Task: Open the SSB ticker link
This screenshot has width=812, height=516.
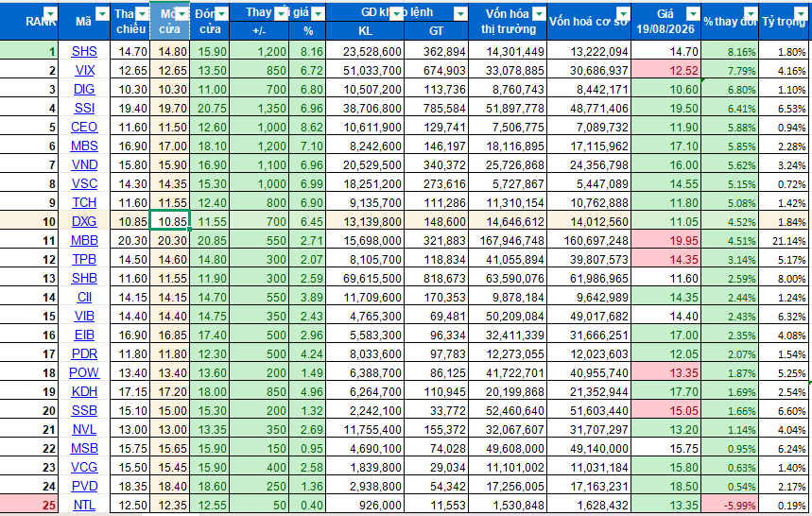Action: (x=84, y=410)
